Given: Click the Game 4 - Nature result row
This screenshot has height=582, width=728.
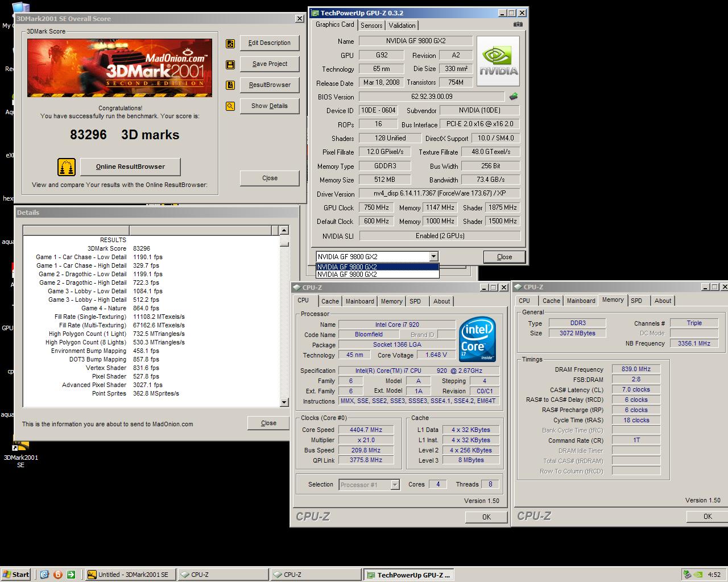Looking at the screenshot, I should pyautogui.click(x=151, y=308).
